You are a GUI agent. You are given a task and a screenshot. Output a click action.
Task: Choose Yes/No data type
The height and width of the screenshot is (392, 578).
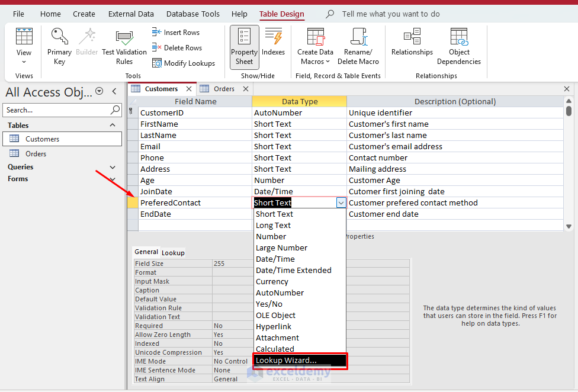pos(300,304)
